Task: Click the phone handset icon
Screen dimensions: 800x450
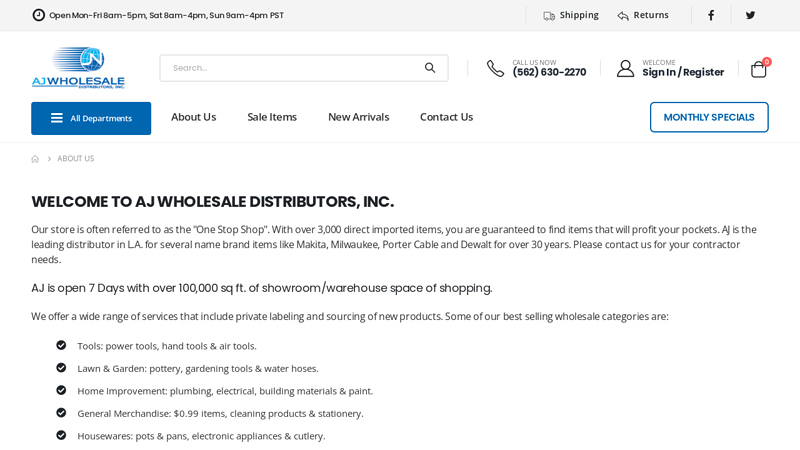Action: (x=495, y=68)
